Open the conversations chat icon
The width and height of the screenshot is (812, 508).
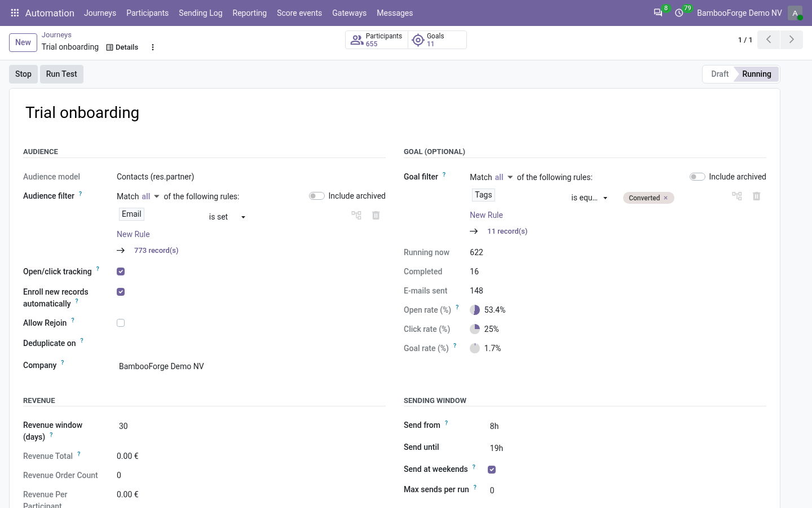pyautogui.click(x=658, y=13)
